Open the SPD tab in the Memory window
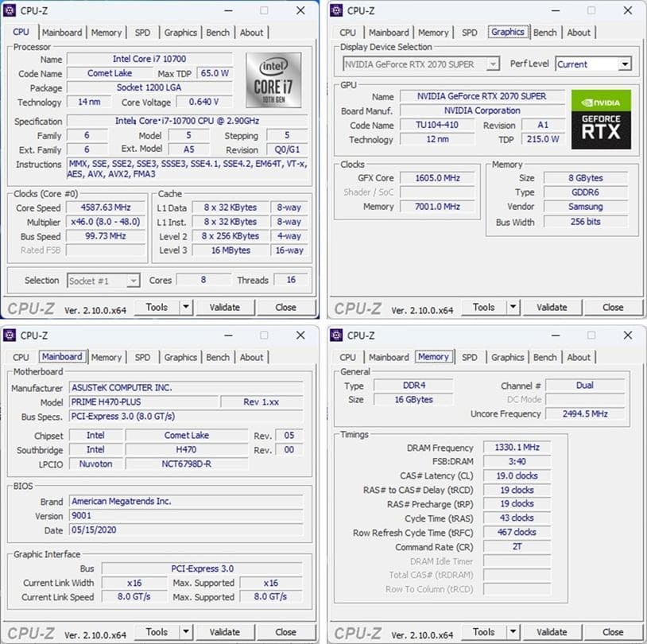This screenshot has width=647, height=644. [x=469, y=357]
